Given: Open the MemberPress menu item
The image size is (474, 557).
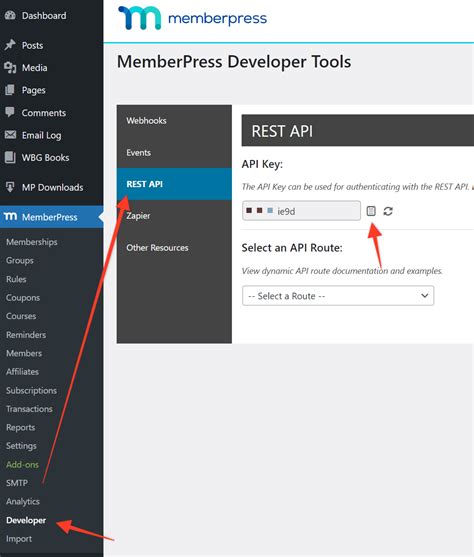Looking at the screenshot, I should coord(52,217).
